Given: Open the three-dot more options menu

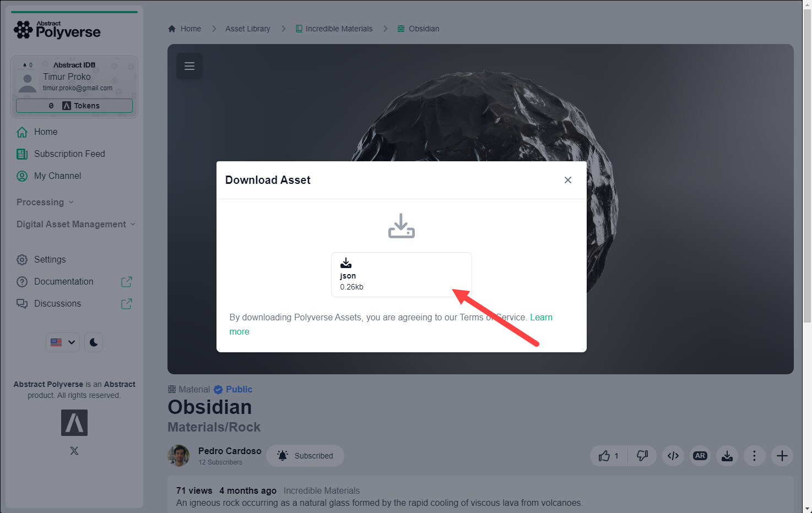Looking at the screenshot, I should (x=754, y=456).
